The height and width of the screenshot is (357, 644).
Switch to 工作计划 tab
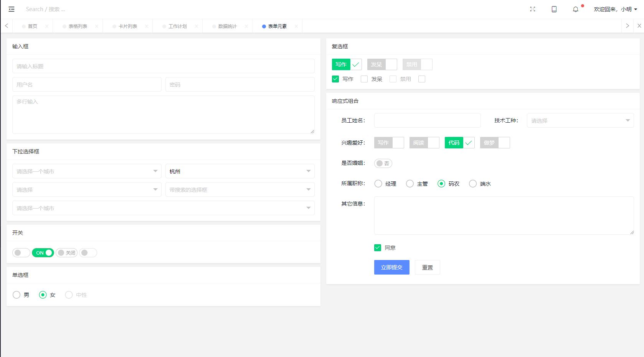(x=178, y=26)
